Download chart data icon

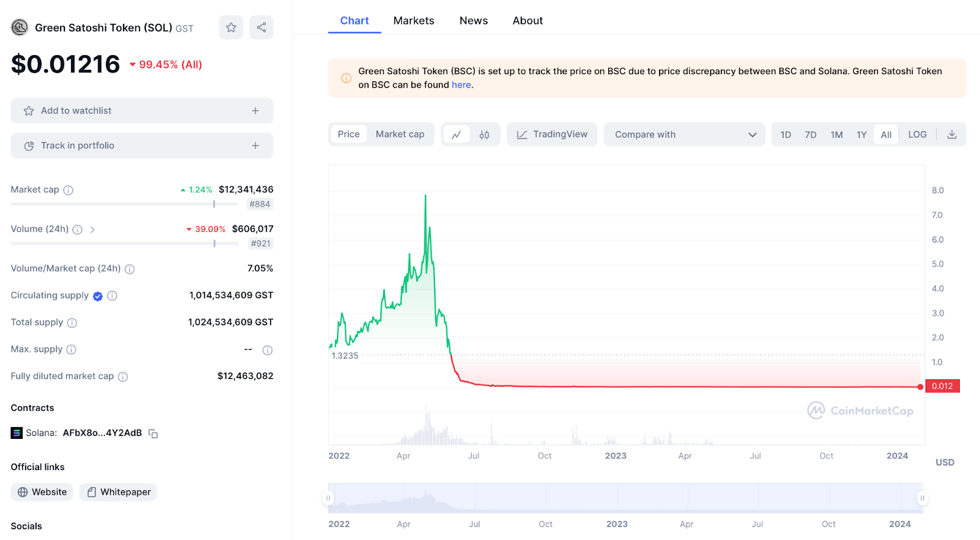coord(952,134)
